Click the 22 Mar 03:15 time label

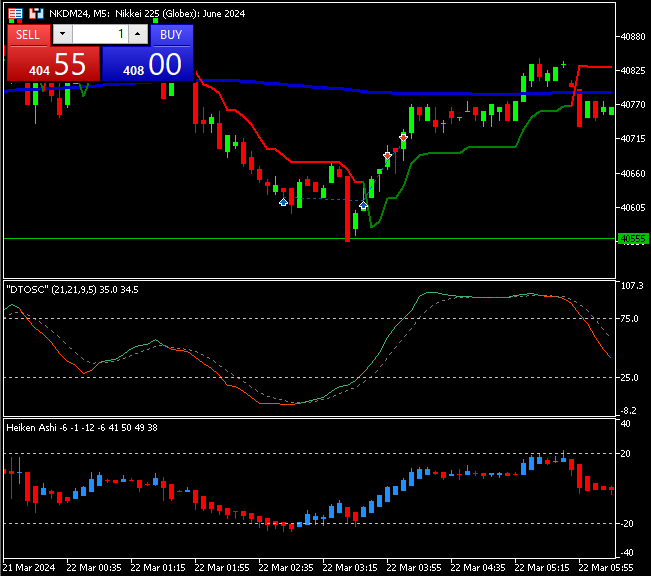point(350,568)
